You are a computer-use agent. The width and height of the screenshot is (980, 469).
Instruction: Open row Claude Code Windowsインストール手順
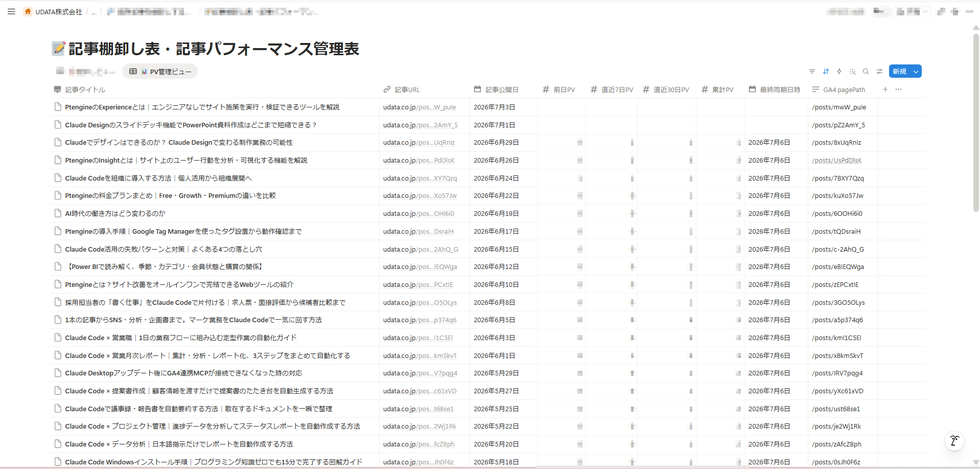pyautogui.click(x=214, y=462)
